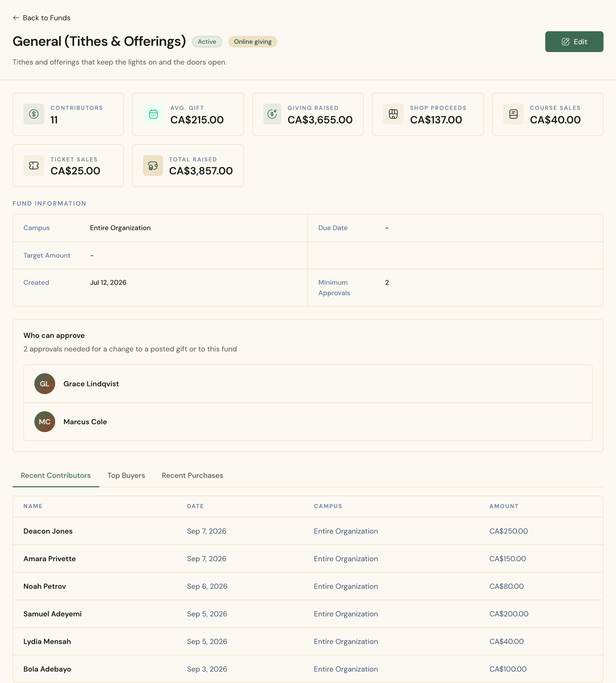This screenshot has height=683, width=616.
Task: Open the Edit fund button
Action: click(574, 42)
